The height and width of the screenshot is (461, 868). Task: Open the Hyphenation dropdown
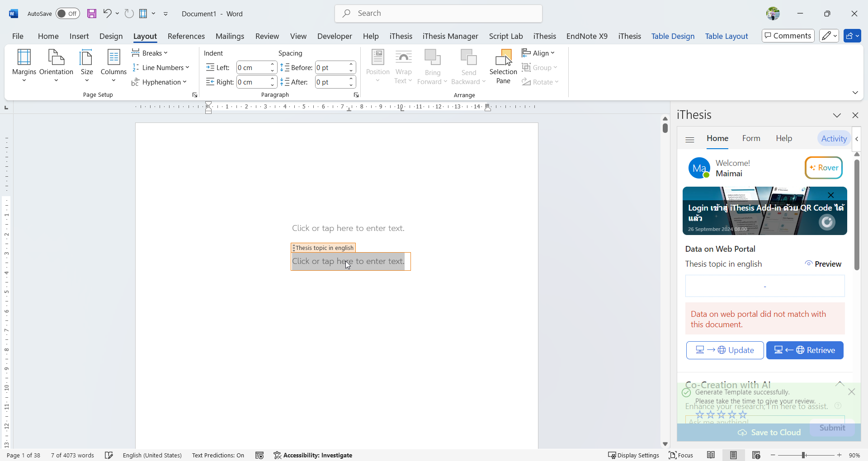point(159,82)
